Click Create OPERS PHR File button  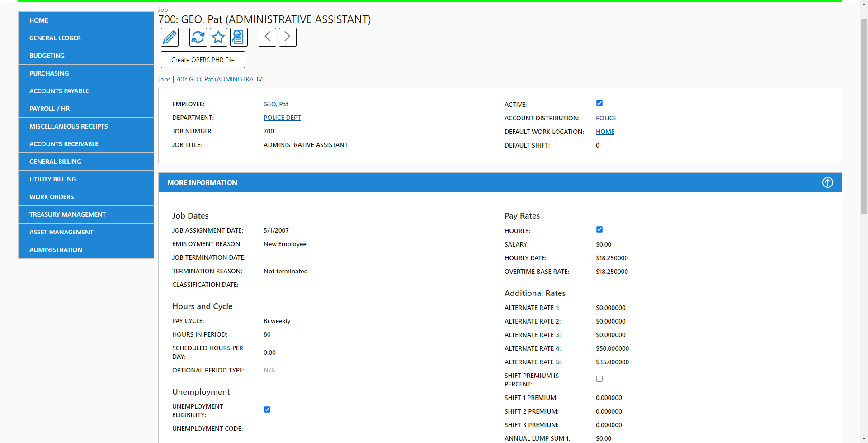click(x=203, y=60)
